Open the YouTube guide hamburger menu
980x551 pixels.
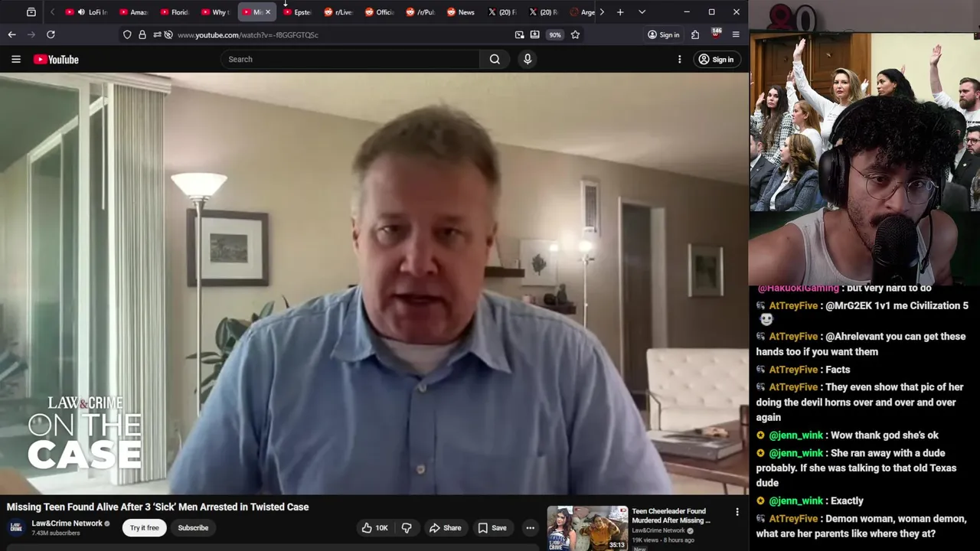click(x=15, y=59)
